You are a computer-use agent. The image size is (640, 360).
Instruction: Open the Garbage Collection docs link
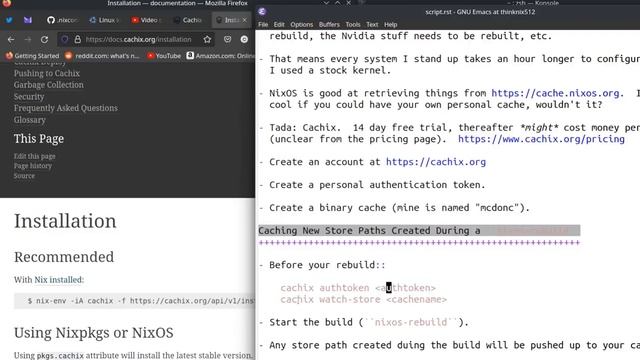[x=49, y=85]
